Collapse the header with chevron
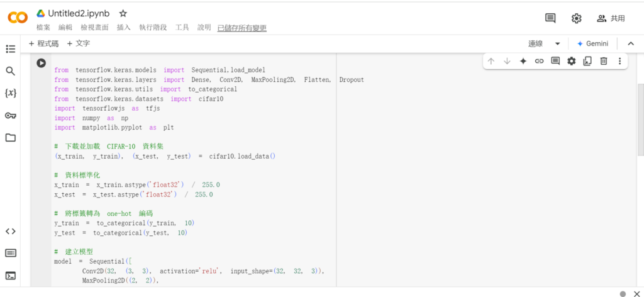644x297 pixels. click(630, 43)
